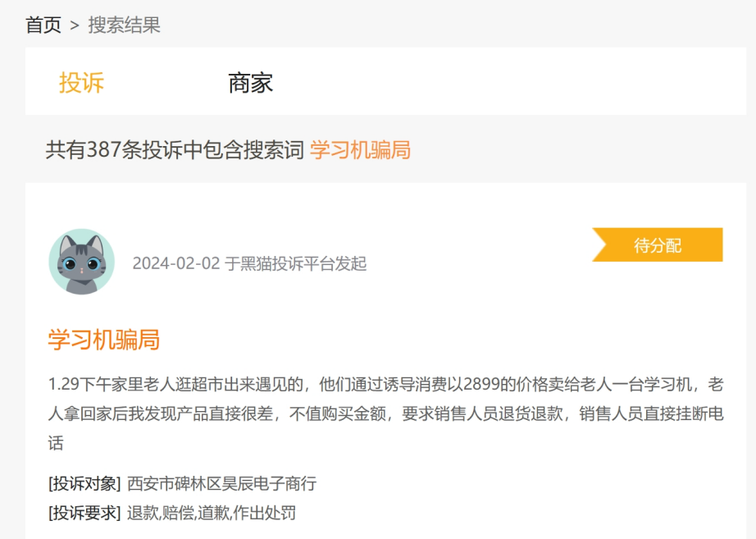
Task: Open the complaint titled 学习机骗局
Action: click(103, 340)
